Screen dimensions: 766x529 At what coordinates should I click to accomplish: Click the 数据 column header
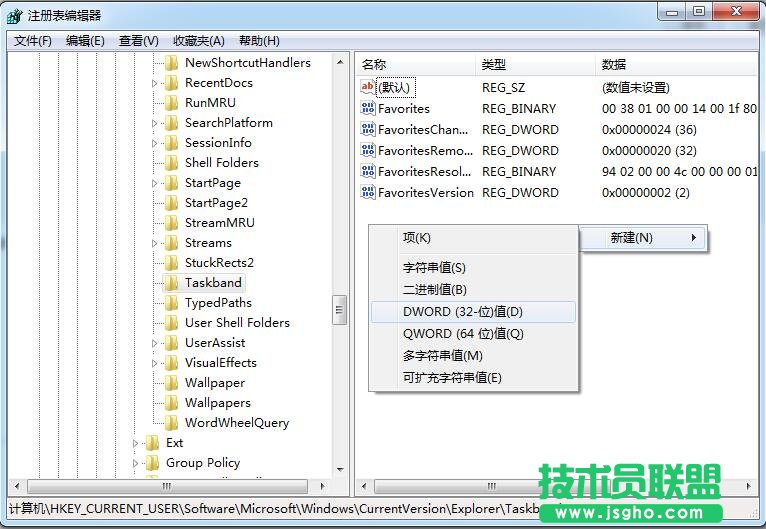tap(677, 64)
